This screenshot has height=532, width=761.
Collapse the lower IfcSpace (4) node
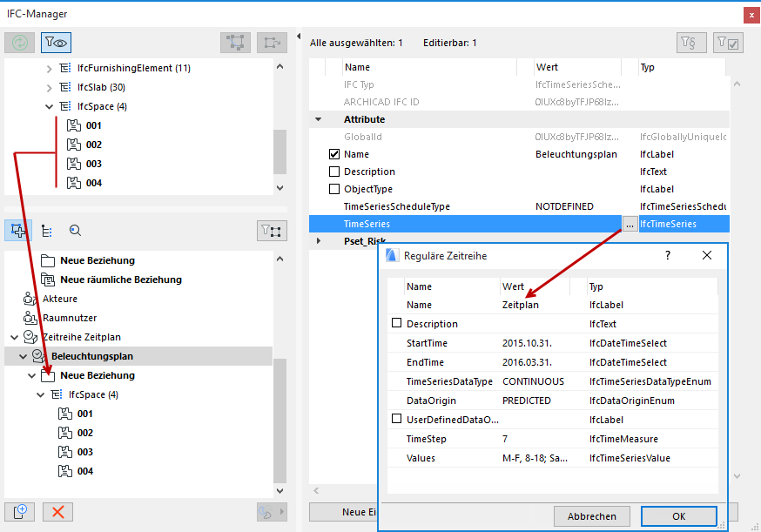(40, 394)
